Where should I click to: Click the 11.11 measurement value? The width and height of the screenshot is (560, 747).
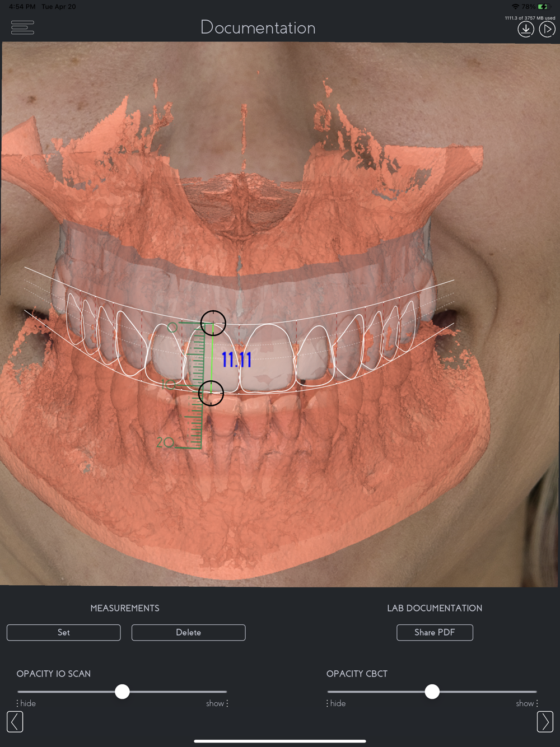[236, 360]
